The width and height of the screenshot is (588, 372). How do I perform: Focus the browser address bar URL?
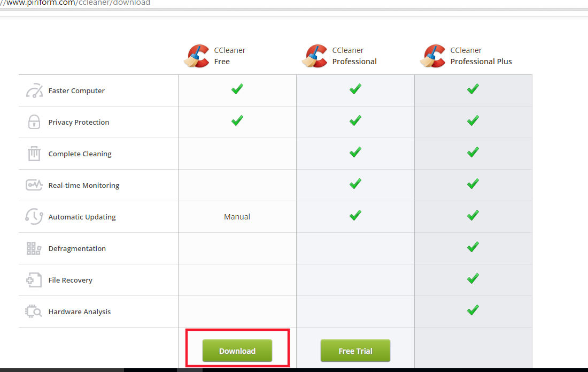75,3
